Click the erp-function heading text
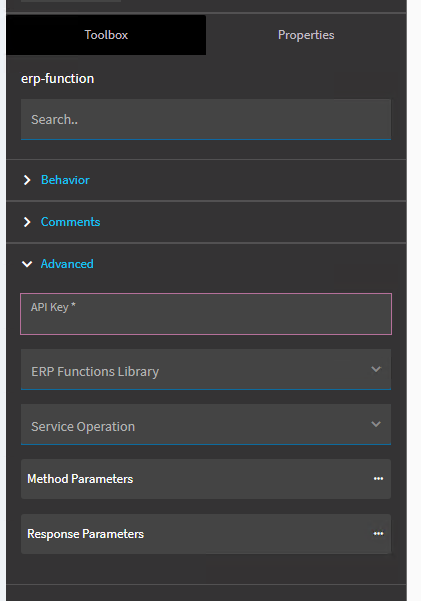Screen dimensions: 421x601 [x=58, y=79]
